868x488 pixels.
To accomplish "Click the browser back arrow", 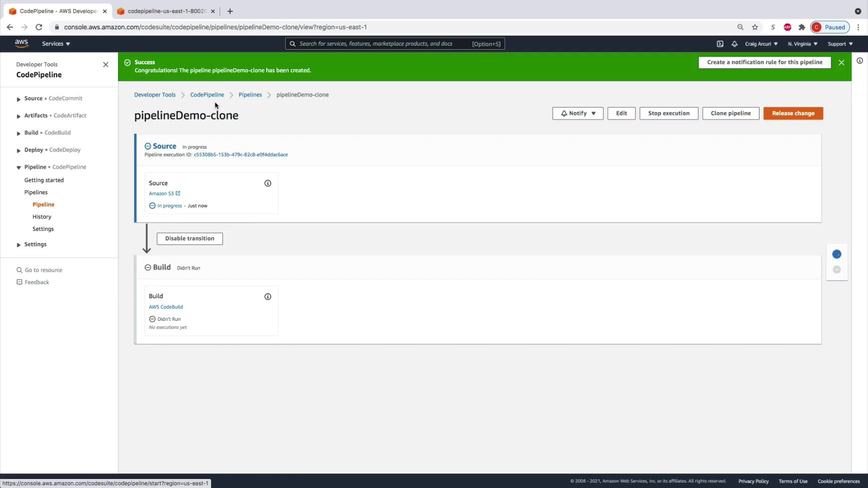I will click(x=10, y=27).
